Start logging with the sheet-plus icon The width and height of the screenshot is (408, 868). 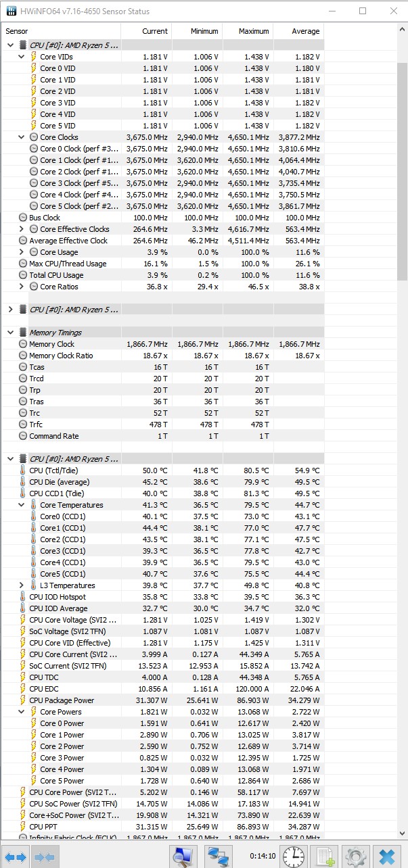click(325, 856)
